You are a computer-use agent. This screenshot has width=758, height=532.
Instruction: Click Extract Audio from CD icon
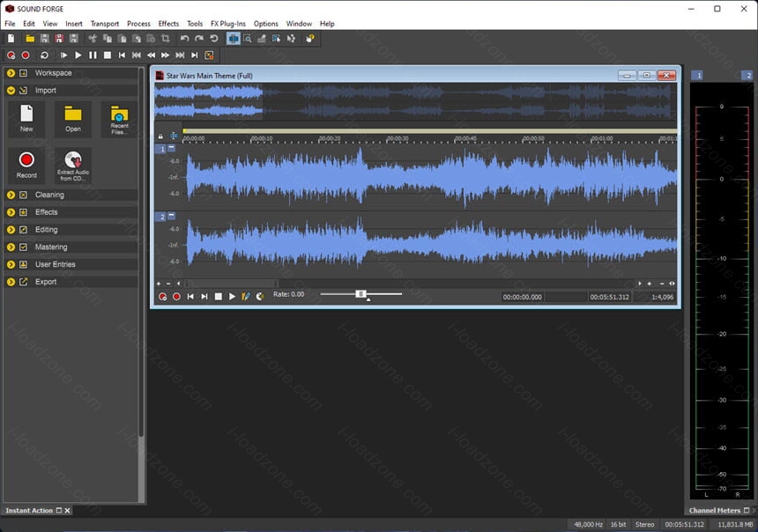coord(73,166)
